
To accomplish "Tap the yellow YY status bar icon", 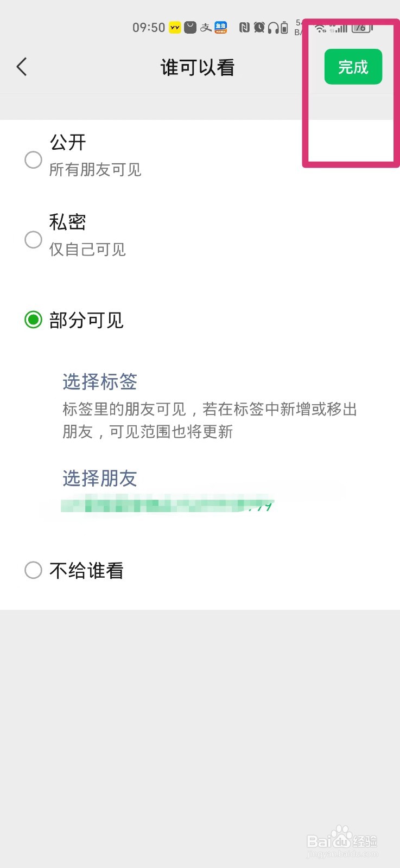I will pyautogui.click(x=175, y=27).
